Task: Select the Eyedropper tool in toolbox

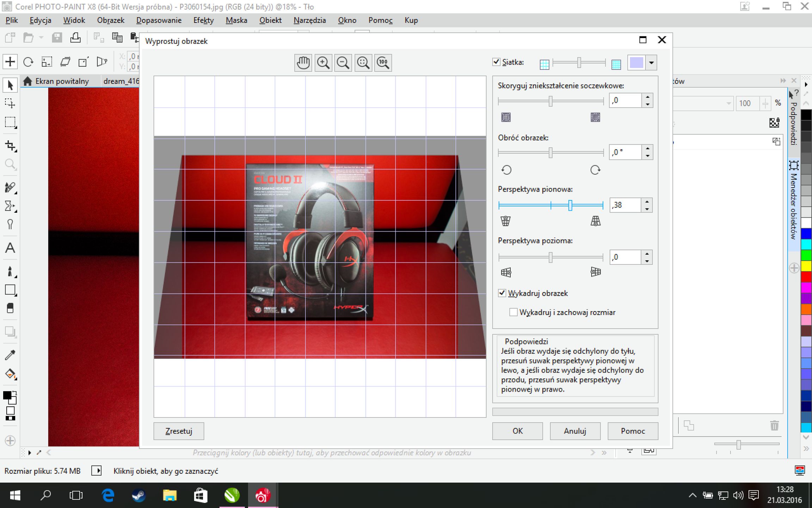Action: click(10, 355)
